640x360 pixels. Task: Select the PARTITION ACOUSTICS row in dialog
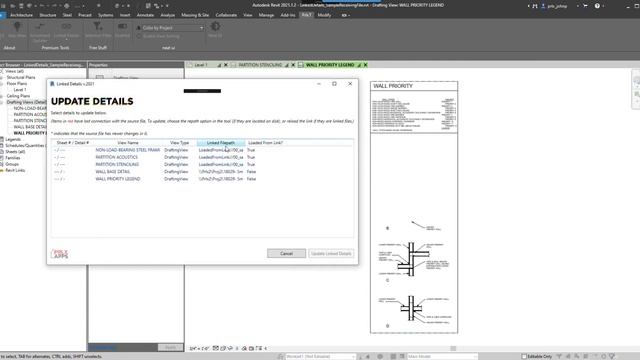[202, 157]
